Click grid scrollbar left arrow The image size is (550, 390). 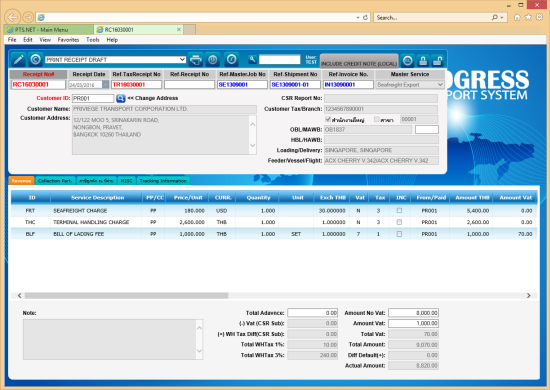pyautogui.click(x=20, y=296)
